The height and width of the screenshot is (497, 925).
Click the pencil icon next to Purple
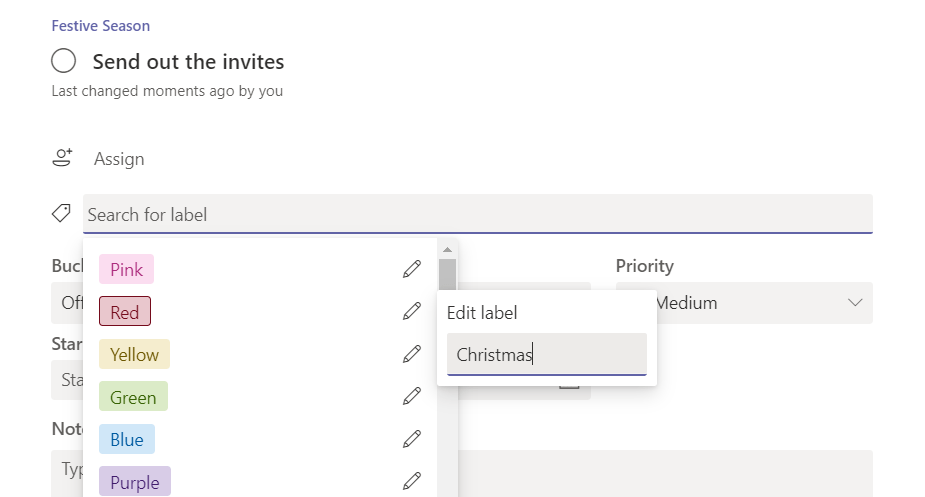pos(411,482)
